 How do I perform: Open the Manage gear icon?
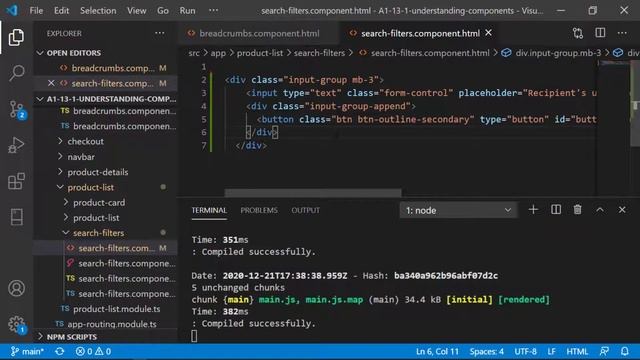click(x=16, y=324)
